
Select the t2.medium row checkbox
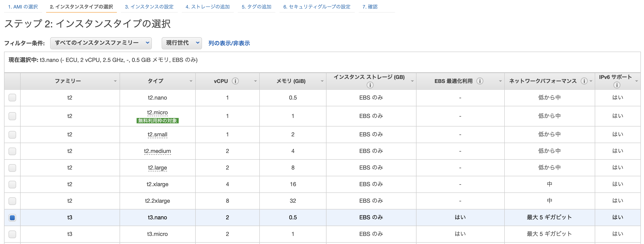pos(12,151)
